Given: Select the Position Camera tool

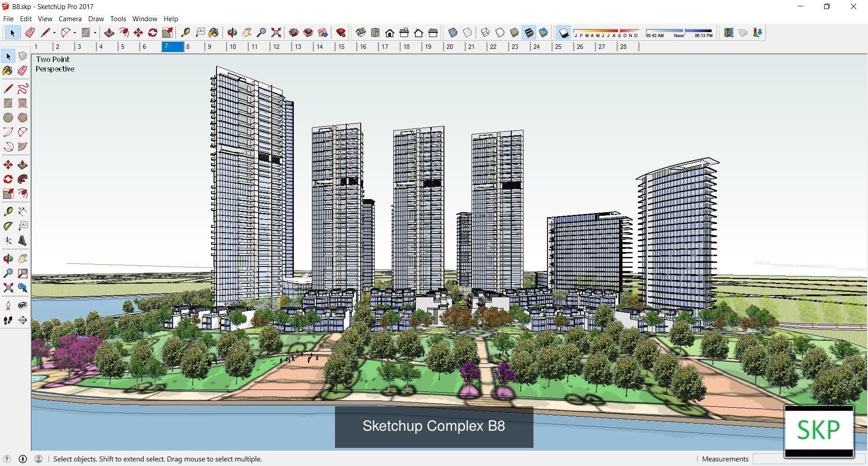Looking at the screenshot, I should tap(8, 306).
